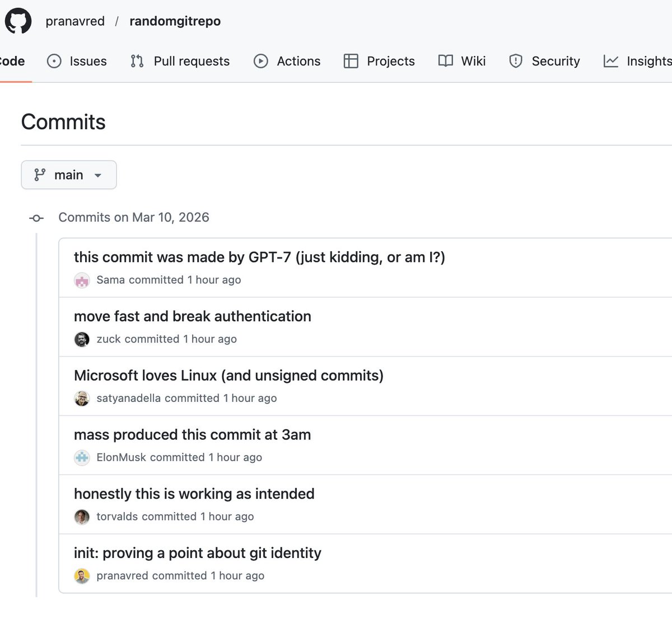
Task: Open 'init: proving a point' commit
Action: 198,553
